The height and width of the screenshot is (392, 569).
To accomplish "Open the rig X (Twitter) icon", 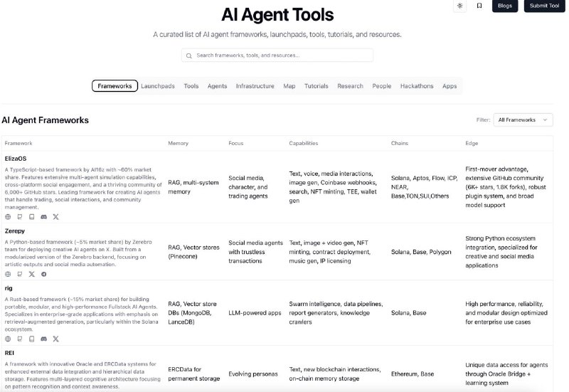I will pyautogui.click(x=56, y=339).
